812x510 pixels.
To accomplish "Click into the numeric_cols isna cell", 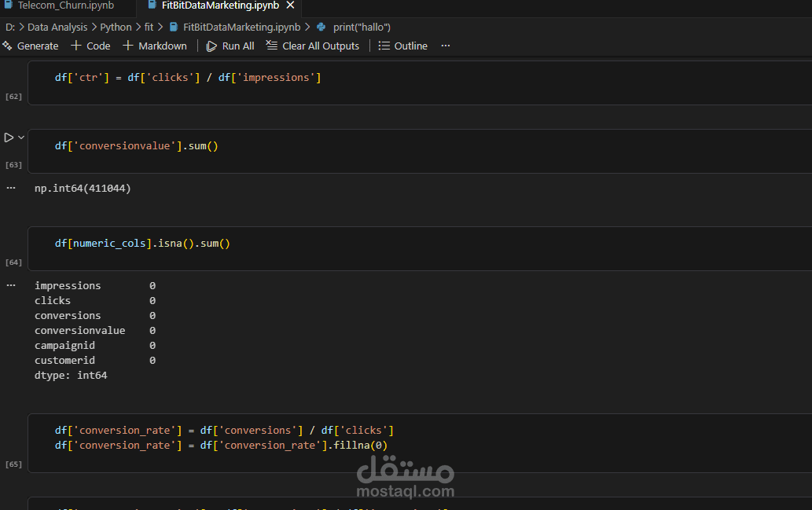I will (420, 248).
